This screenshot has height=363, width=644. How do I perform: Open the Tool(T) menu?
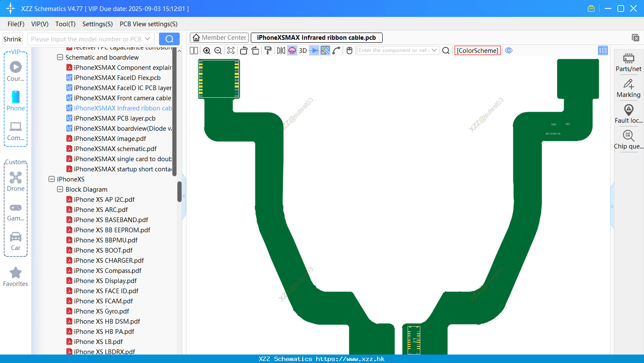point(66,24)
